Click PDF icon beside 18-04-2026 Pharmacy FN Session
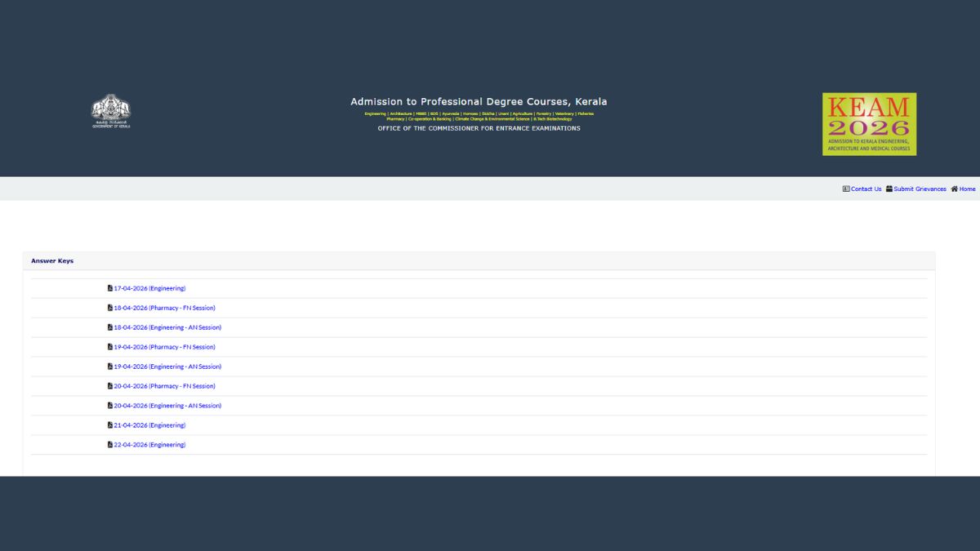 (110, 308)
